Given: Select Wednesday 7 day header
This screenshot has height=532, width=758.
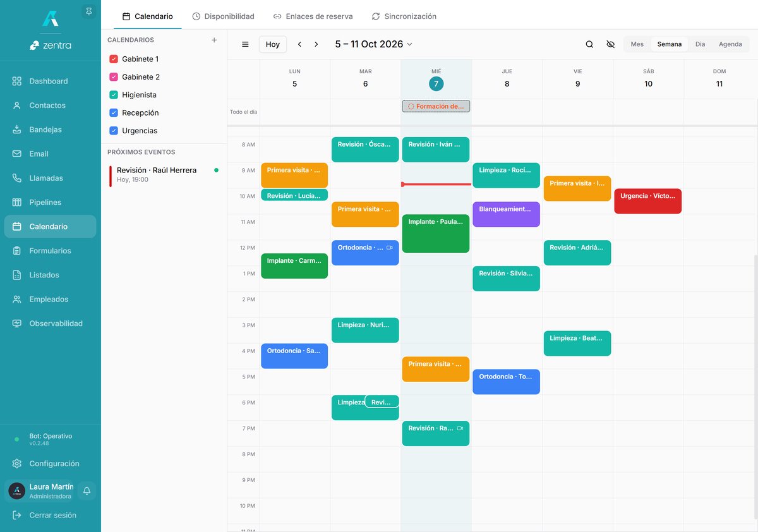Looking at the screenshot, I should coord(436,79).
